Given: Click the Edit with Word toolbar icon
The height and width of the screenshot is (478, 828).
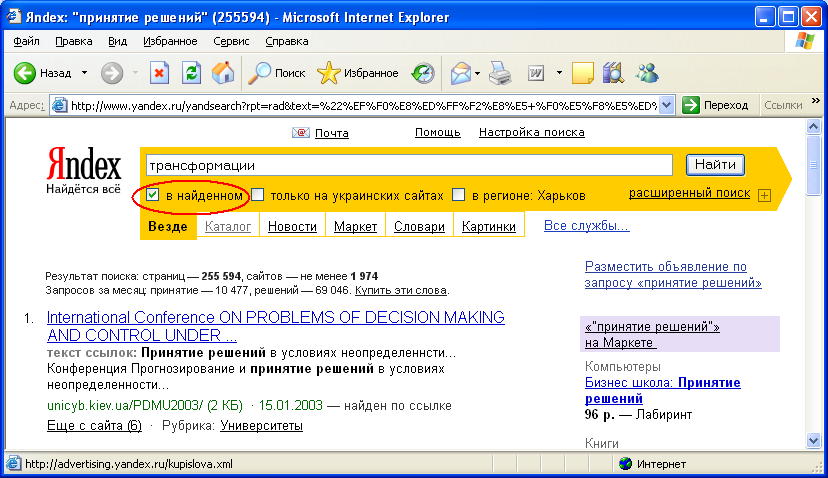Looking at the screenshot, I should pyautogui.click(x=536, y=73).
